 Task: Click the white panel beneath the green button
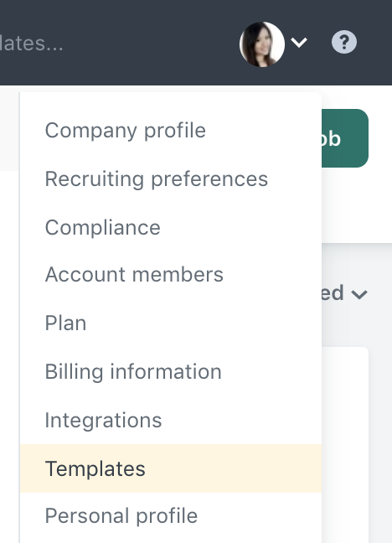click(x=357, y=208)
